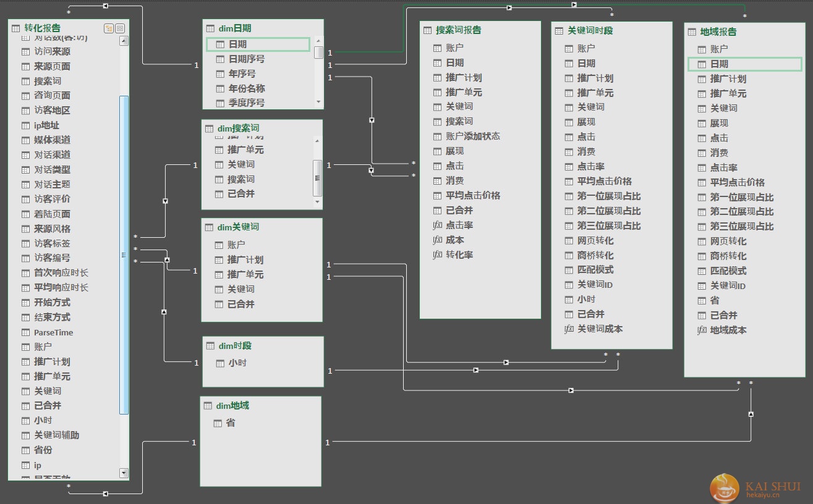Screen dimensions: 813x504
Task: Click fx measure icon beside 转化率
Action: [x=437, y=255]
